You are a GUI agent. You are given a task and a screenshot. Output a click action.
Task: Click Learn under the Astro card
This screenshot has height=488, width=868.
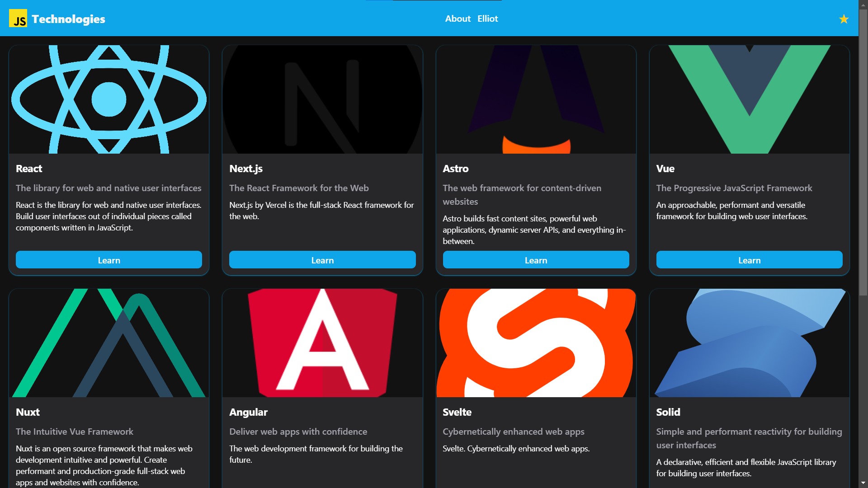(x=536, y=260)
